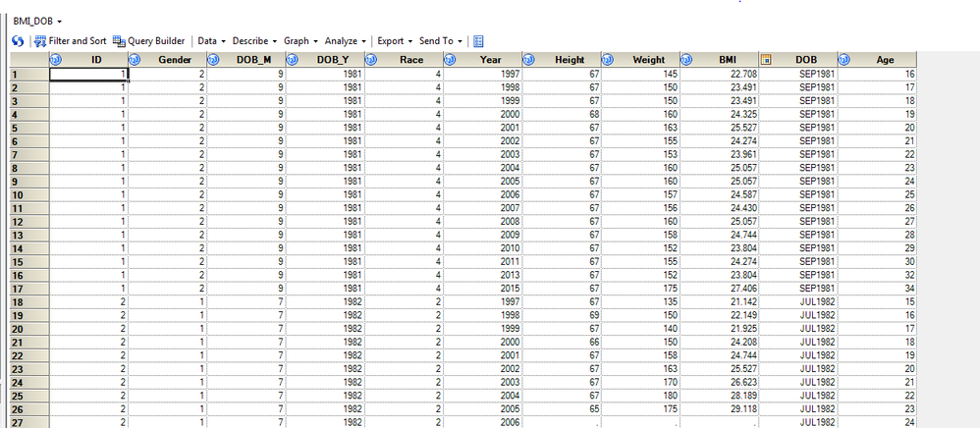Click Weight value 180

pyautogui.click(x=640, y=396)
